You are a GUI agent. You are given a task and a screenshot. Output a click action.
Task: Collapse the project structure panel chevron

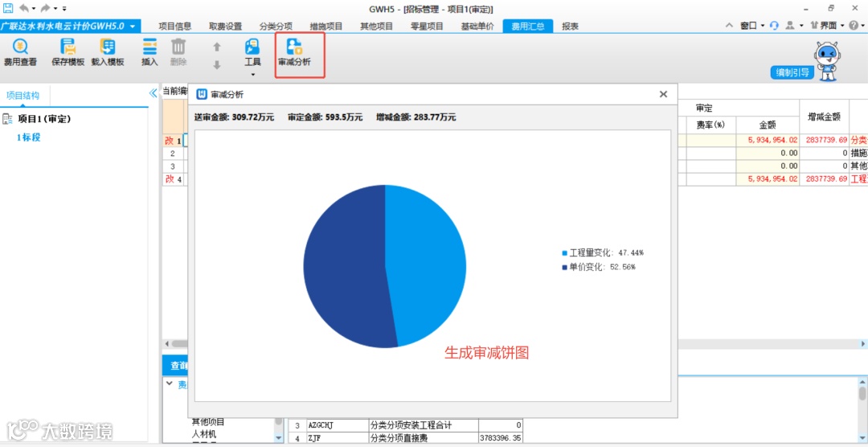click(x=154, y=93)
